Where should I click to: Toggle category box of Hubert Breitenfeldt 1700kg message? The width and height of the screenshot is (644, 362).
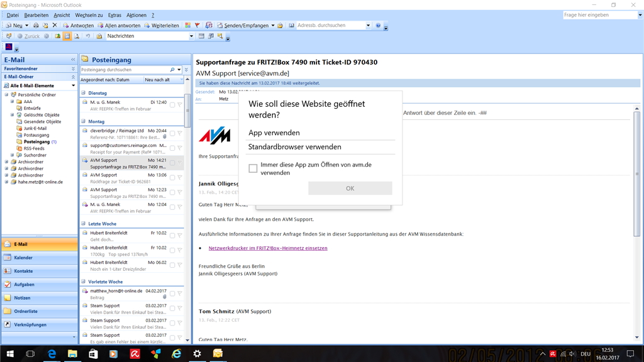pyautogui.click(x=172, y=250)
